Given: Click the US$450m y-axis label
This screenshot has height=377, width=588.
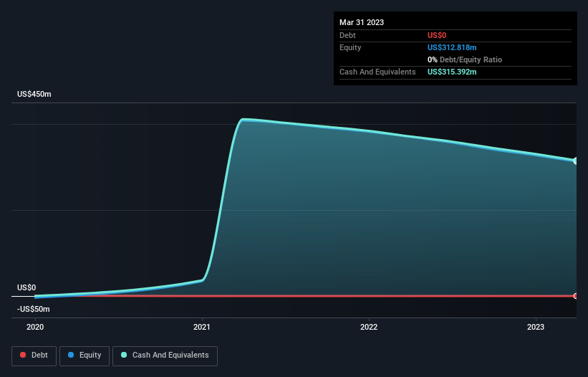Looking at the screenshot, I should (34, 94).
